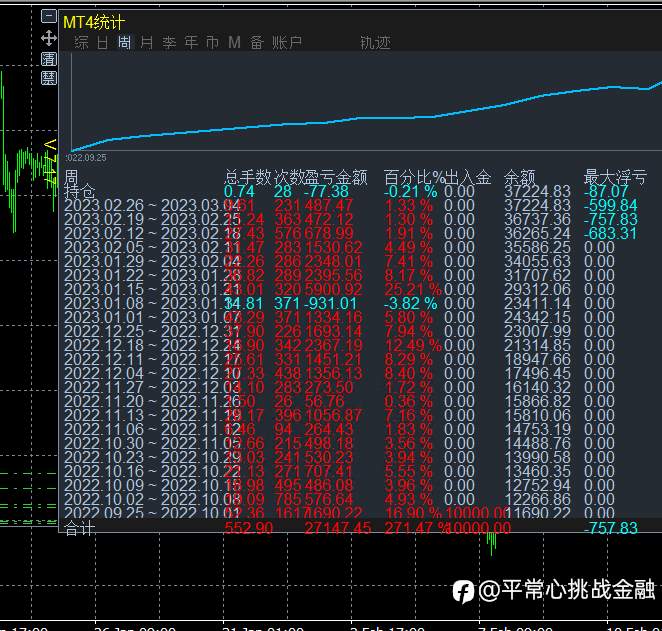Open the 币 currency statistics tab
Screen dimensions: 662x631
click(x=212, y=42)
